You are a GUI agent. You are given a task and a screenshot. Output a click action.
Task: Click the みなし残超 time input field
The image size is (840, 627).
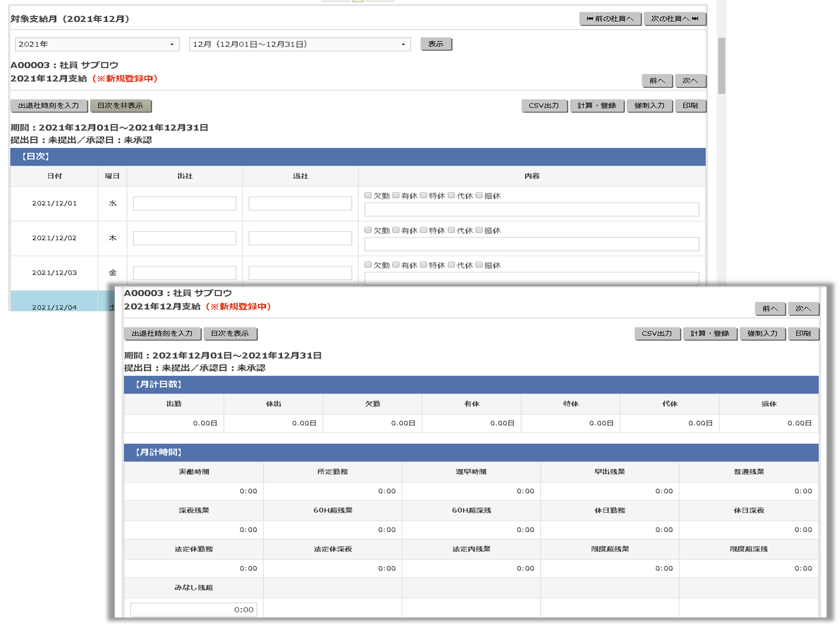tap(193, 609)
